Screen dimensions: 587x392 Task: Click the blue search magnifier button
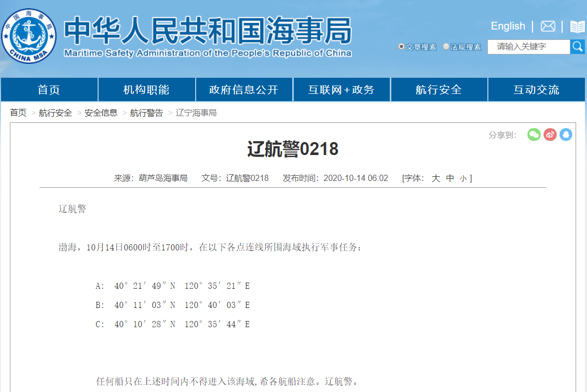578,47
